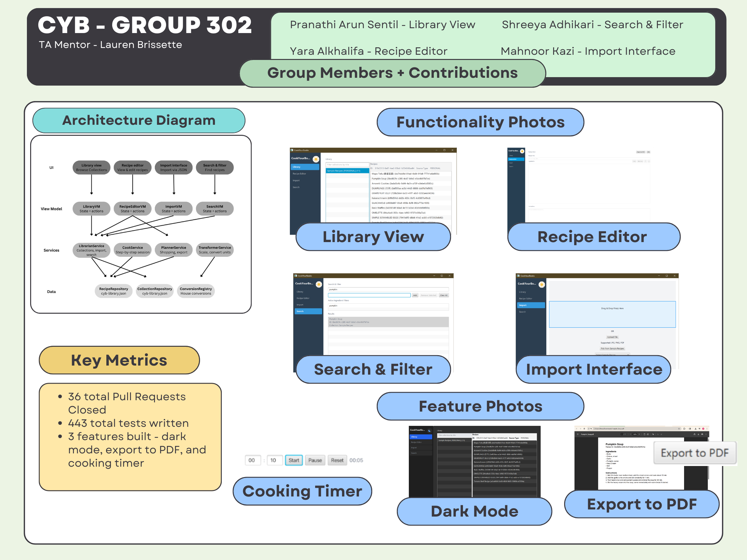
Task: Toggle the sun theme switch in Search & Filter window
Action: point(319,285)
